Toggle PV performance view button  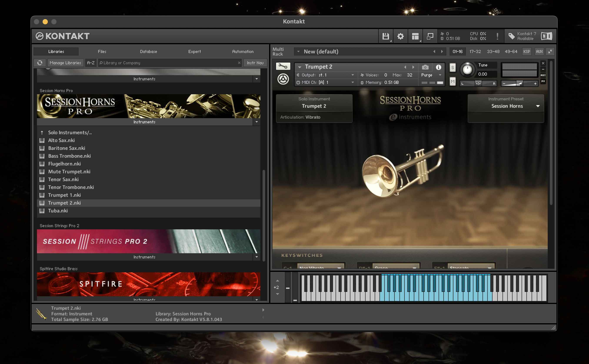[x=543, y=81]
